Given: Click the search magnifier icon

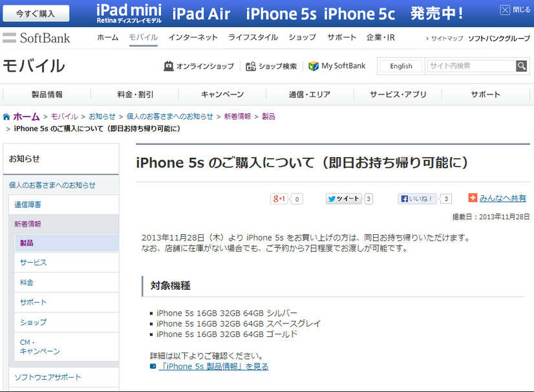Looking at the screenshot, I should [521, 66].
